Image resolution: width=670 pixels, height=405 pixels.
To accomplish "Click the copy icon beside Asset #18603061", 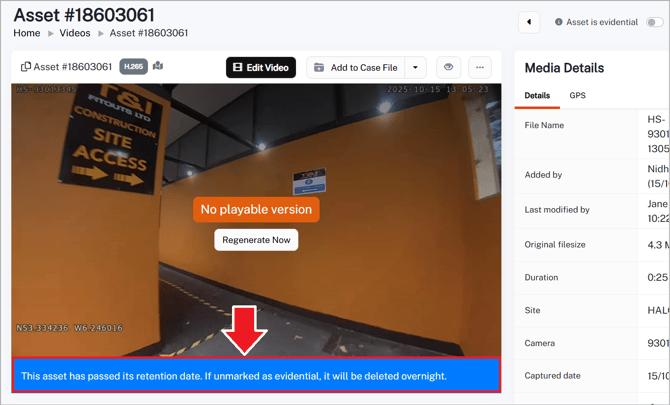I will tap(26, 67).
